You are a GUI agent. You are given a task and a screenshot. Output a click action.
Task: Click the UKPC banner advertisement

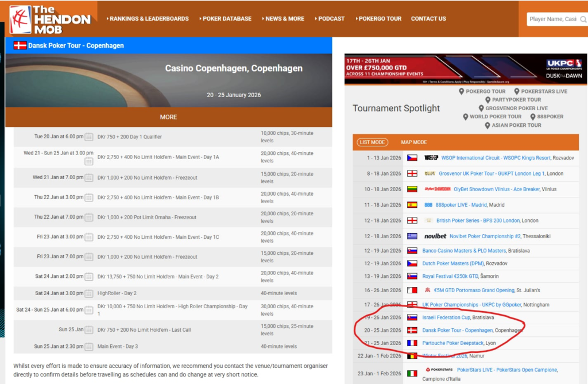coord(464,69)
